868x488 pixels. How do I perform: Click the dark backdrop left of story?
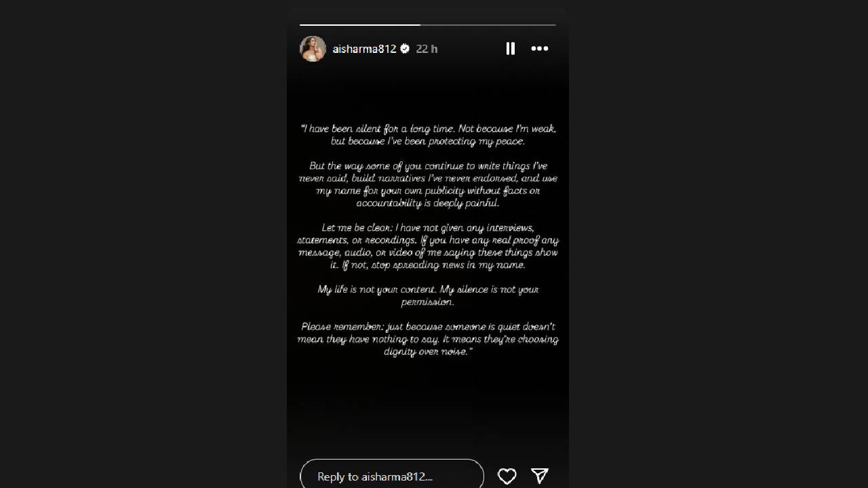(x=142, y=244)
